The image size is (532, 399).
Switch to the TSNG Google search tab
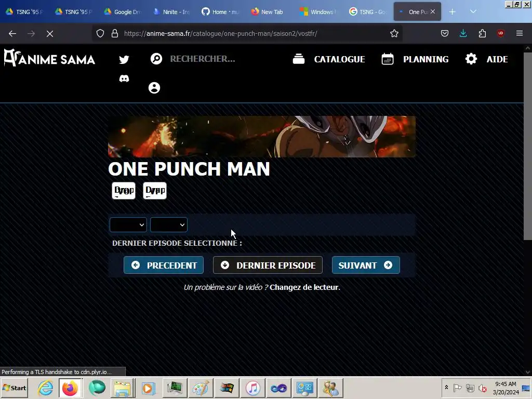(x=367, y=12)
